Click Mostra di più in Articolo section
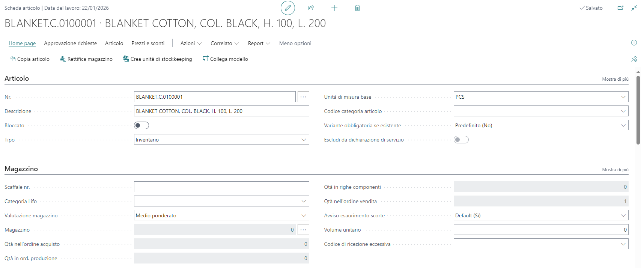This screenshot has width=644, height=268. pyautogui.click(x=615, y=79)
